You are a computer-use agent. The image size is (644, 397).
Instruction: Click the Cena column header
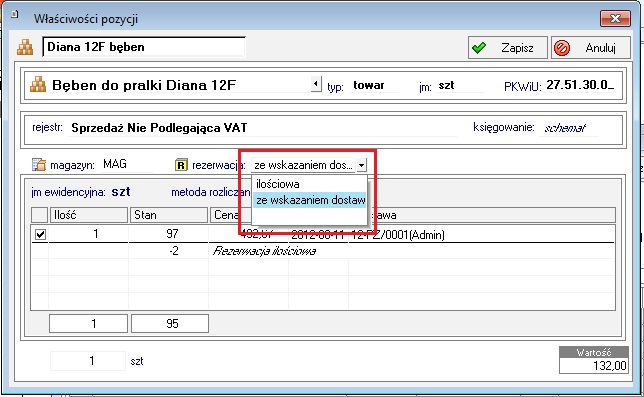point(225,215)
